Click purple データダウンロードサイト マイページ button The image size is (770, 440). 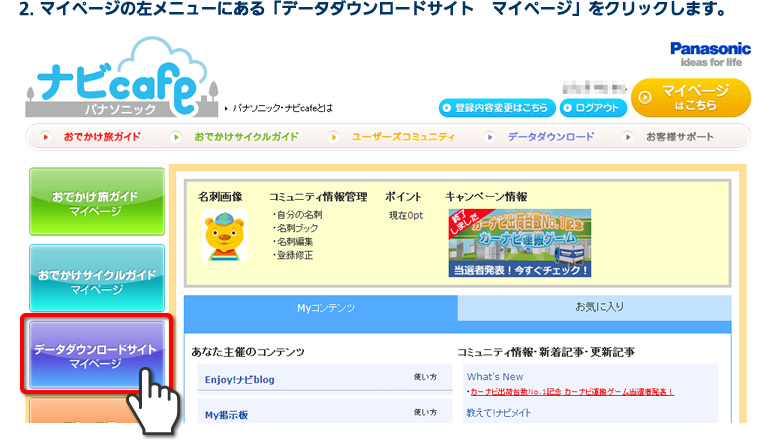[x=96, y=355]
